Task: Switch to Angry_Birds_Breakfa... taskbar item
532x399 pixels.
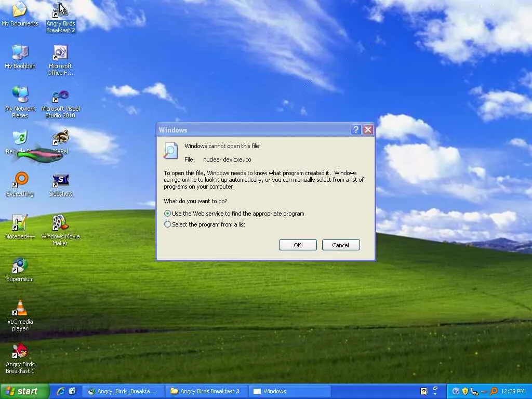Action: click(123, 391)
